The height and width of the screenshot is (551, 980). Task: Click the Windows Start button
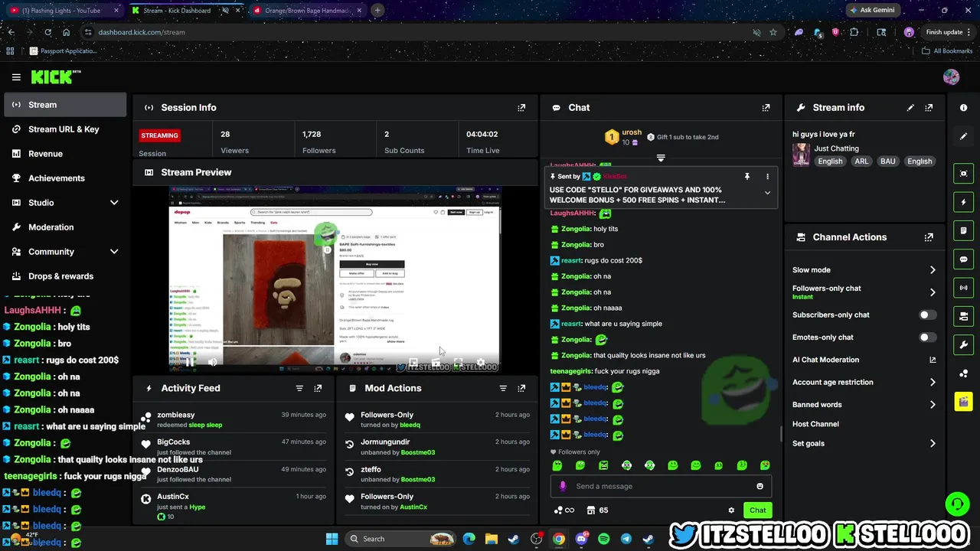pos(332,539)
